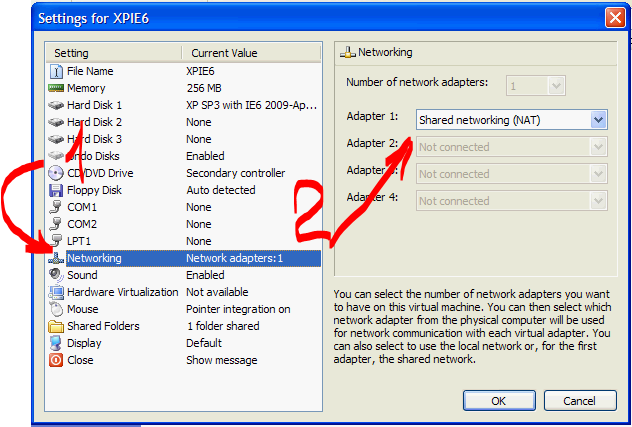Click the 'Secondary controller' value
632x427 pixels.
[x=236, y=173]
